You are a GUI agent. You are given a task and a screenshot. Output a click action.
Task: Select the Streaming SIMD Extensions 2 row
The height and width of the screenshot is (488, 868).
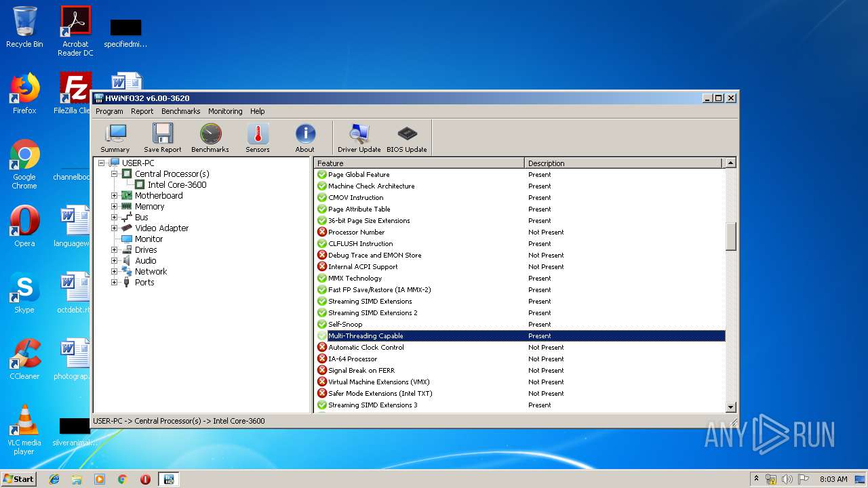point(520,312)
